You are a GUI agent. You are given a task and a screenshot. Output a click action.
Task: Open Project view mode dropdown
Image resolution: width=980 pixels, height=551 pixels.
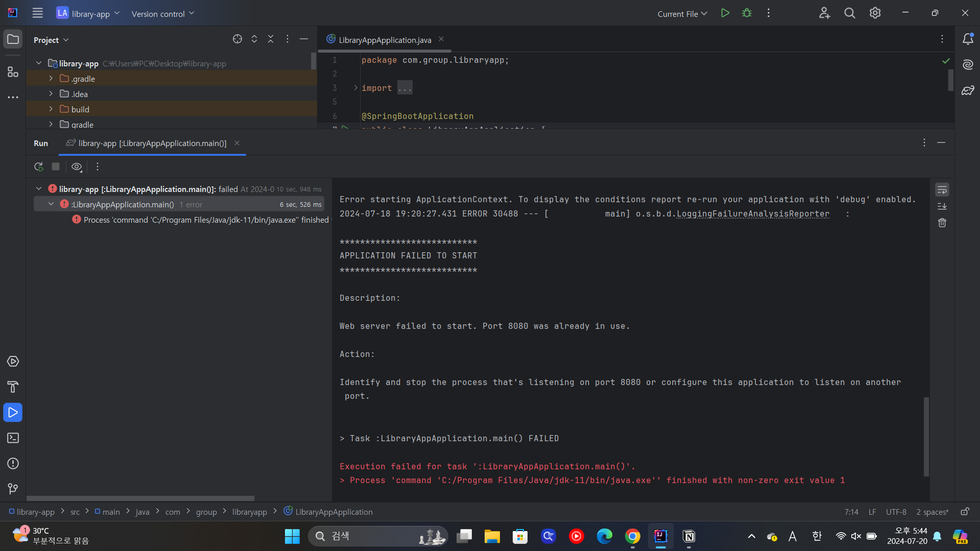(x=51, y=40)
